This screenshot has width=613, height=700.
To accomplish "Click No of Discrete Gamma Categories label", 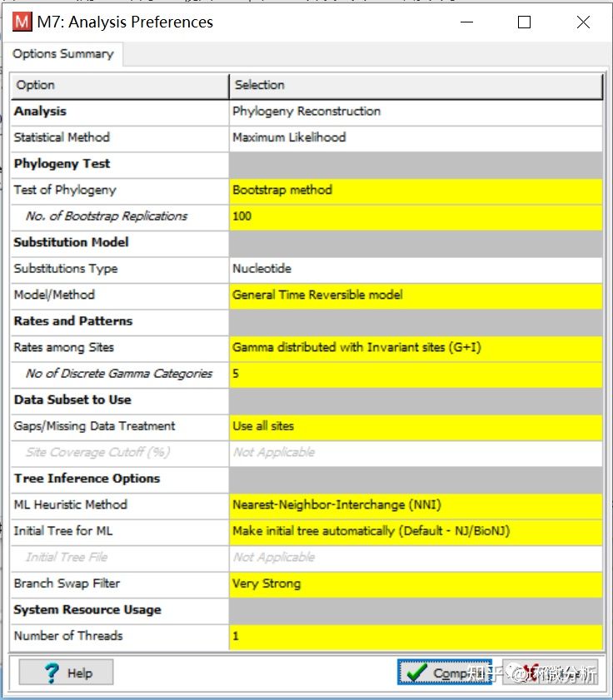I will tap(119, 374).
